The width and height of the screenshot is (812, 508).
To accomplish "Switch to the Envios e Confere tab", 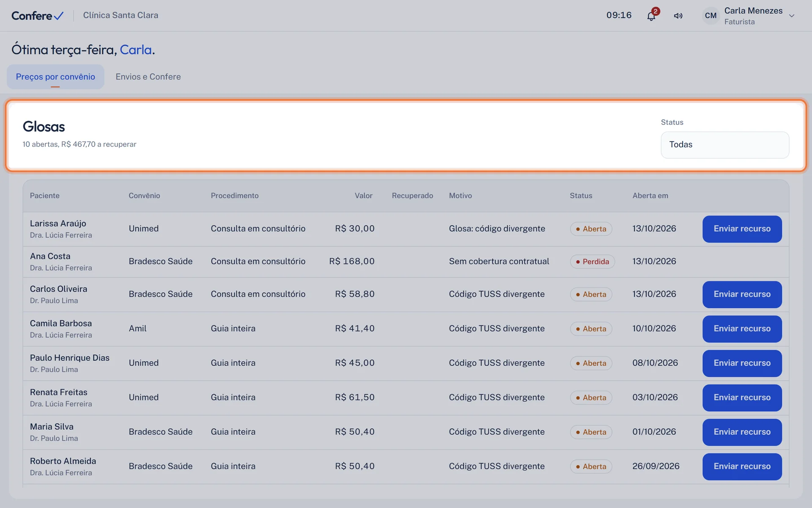I will (148, 77).
